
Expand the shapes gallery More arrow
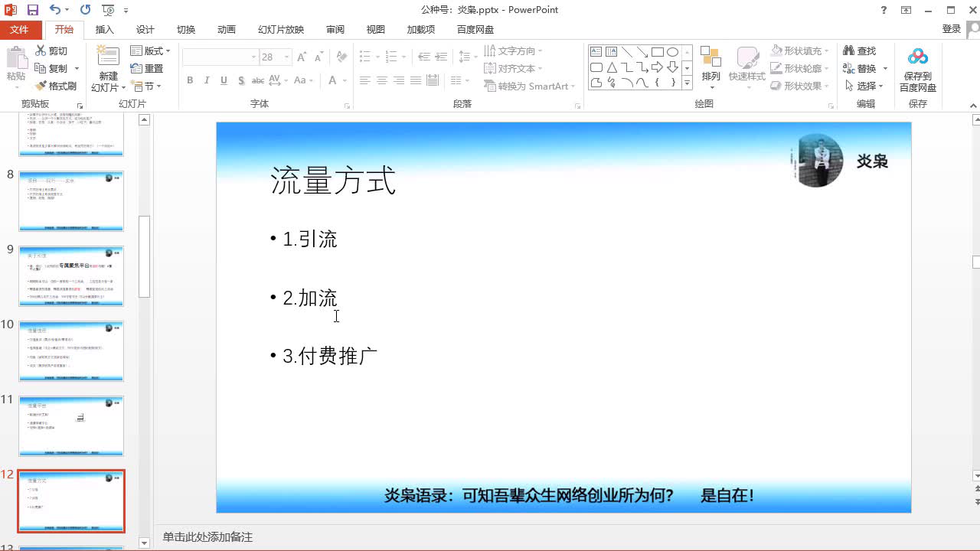coord(687,83)
